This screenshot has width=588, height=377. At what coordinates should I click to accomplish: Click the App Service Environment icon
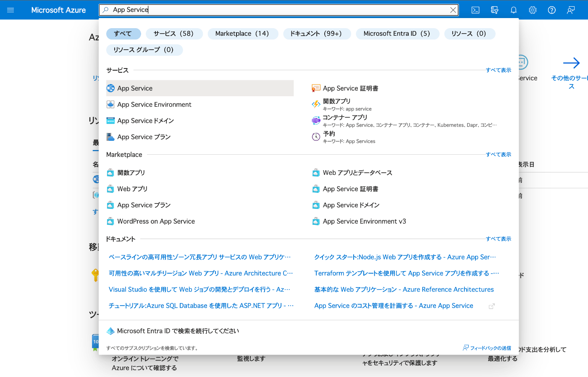[110, 104]
